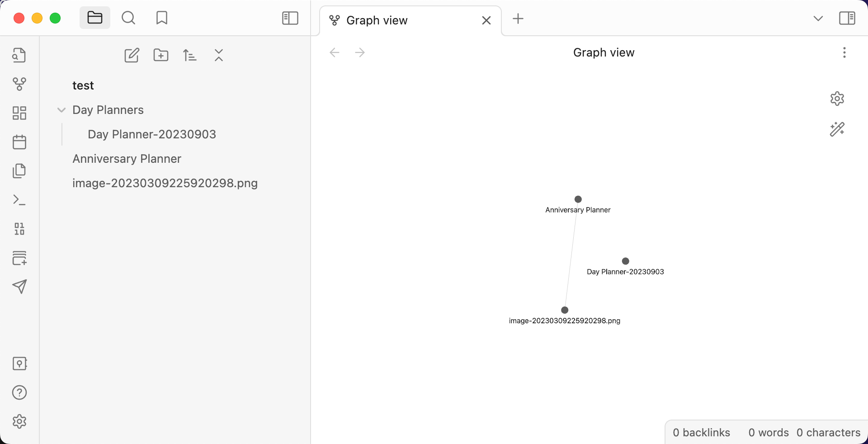Collapse all folders in file explorer
Screen dimensions: 868x444
pyautogui.click(x=219, y=55)
